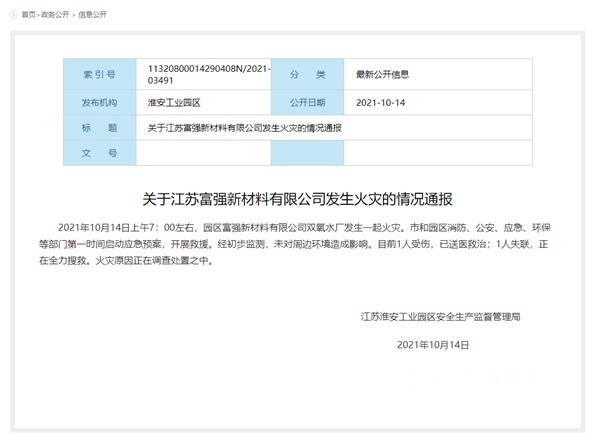Screen dimensions: 600x443
Task: Click the date value 2021-10-14
Action: click(x=380, y=103)
